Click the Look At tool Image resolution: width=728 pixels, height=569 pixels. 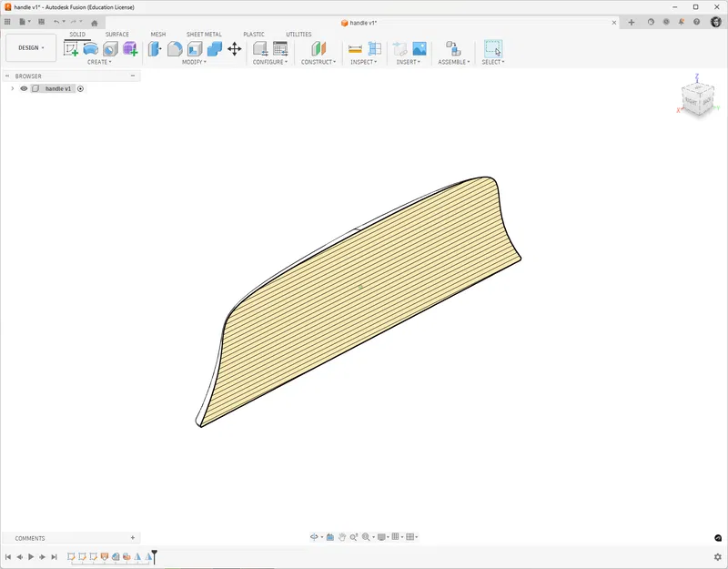tap(330, 537)
